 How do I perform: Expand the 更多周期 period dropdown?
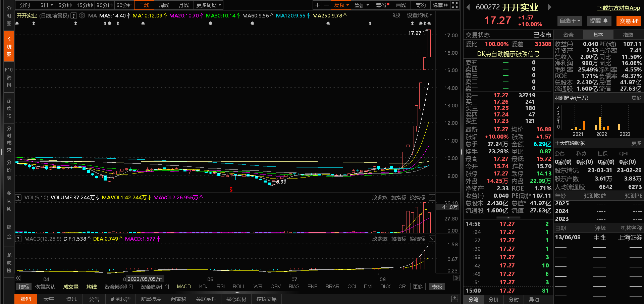209,5
